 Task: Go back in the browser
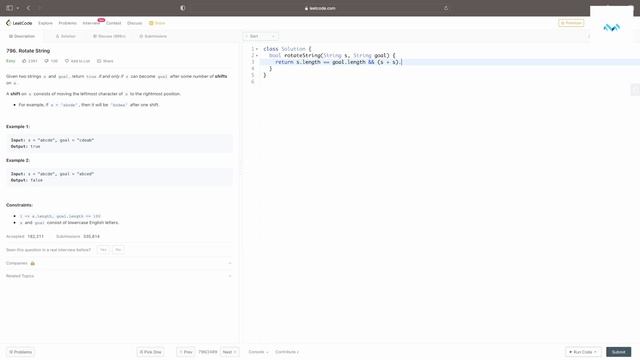29,8
